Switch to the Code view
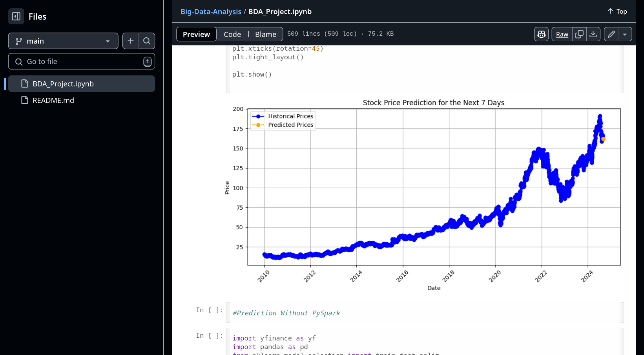The image size is (644, 355). tap(232, 34)
